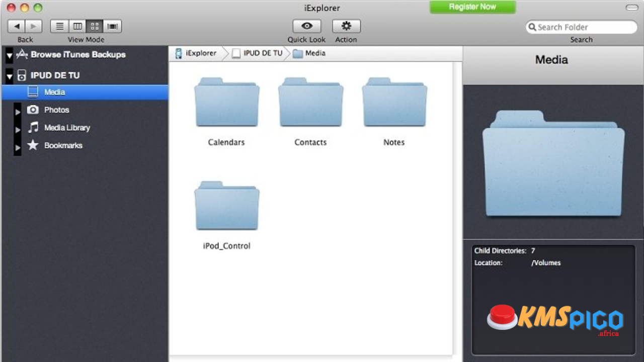Viewport: 644px width, 362px height.
Task: Click the Photos camera icon
Action: point(33,110)
